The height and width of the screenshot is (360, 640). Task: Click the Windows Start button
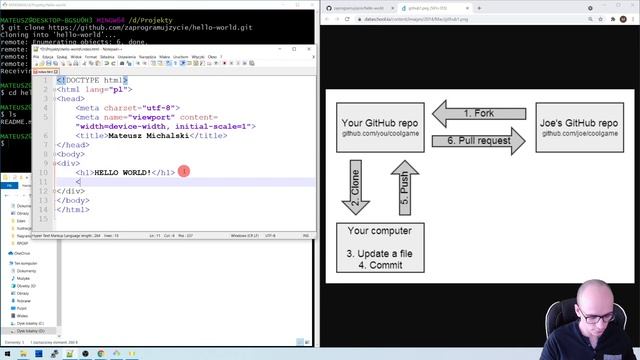7,354
